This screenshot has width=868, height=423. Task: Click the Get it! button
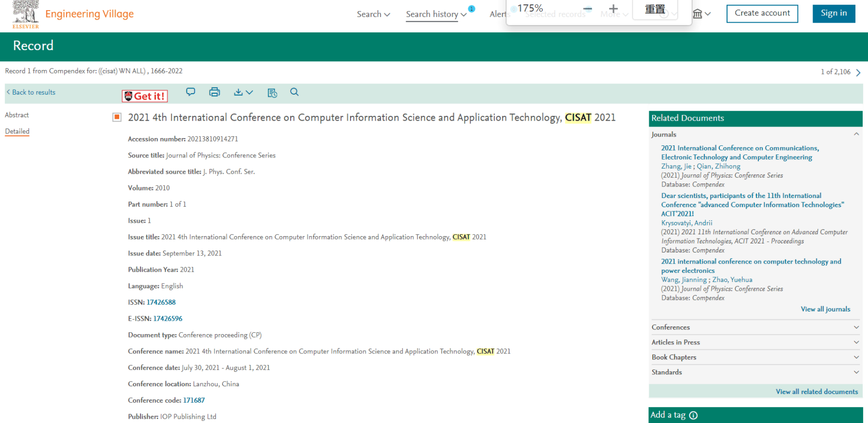click(145, 96)
